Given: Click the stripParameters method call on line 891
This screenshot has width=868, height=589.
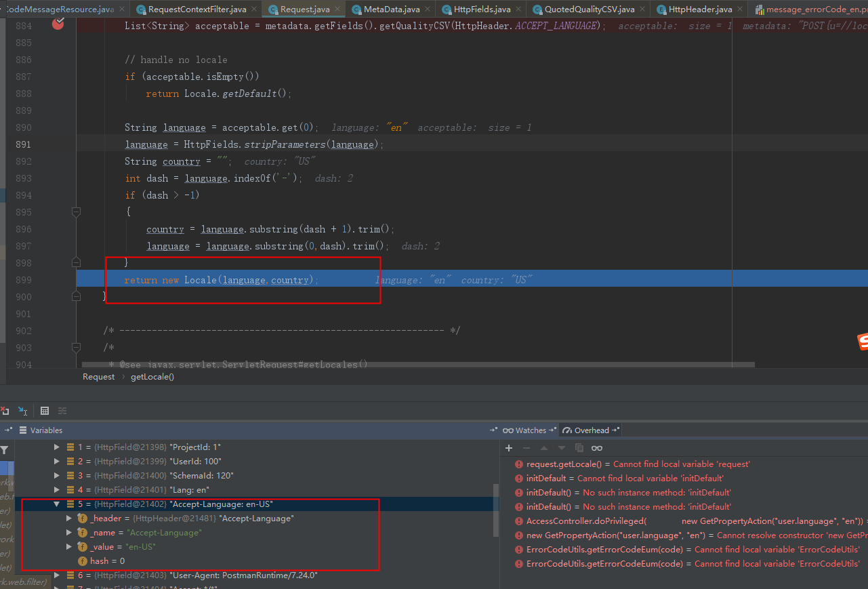Looking at the screenshot, I should [285, 144].
